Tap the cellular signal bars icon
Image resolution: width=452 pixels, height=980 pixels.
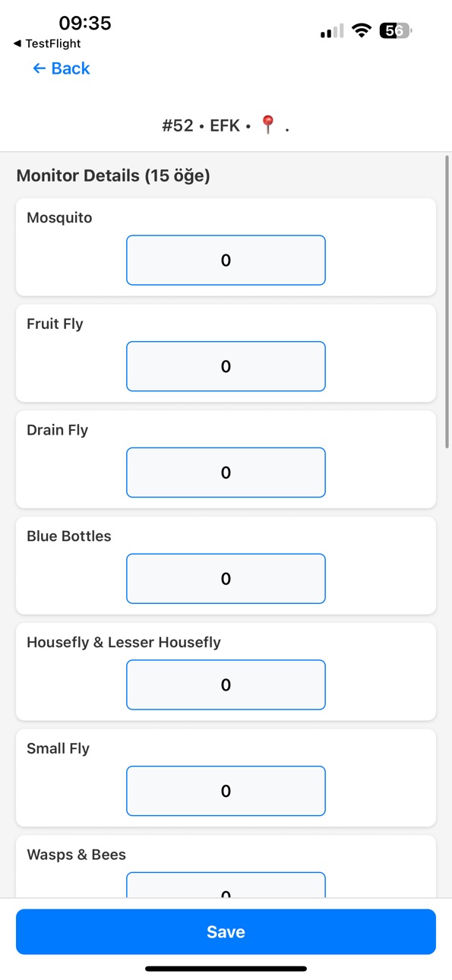pyautogui.click(x=332, y=31)
